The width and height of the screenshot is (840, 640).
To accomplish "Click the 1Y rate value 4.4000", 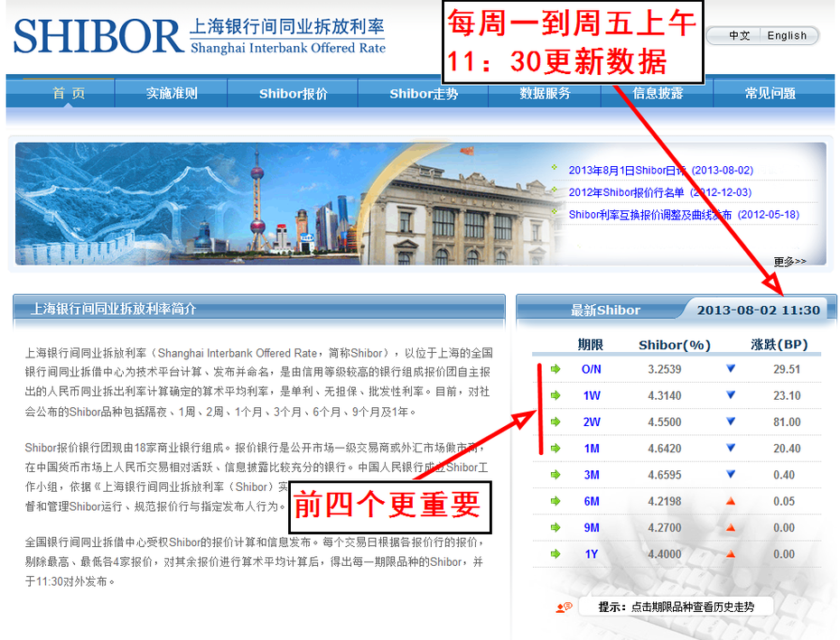I will point(664,554).
